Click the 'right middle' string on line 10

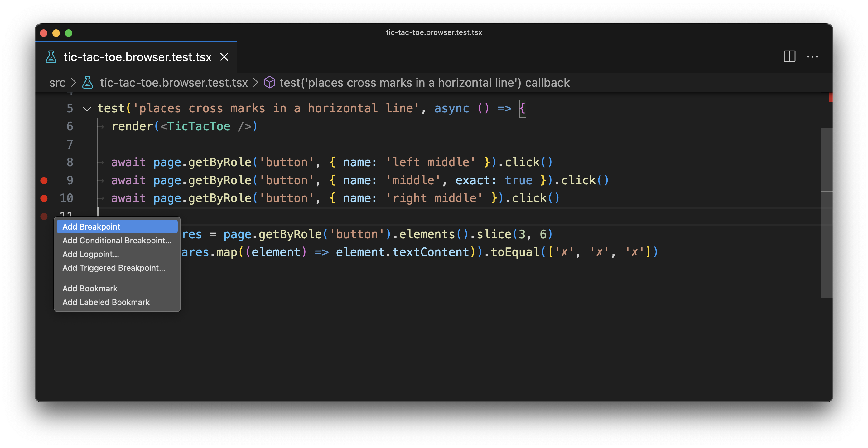pos(434,198)
